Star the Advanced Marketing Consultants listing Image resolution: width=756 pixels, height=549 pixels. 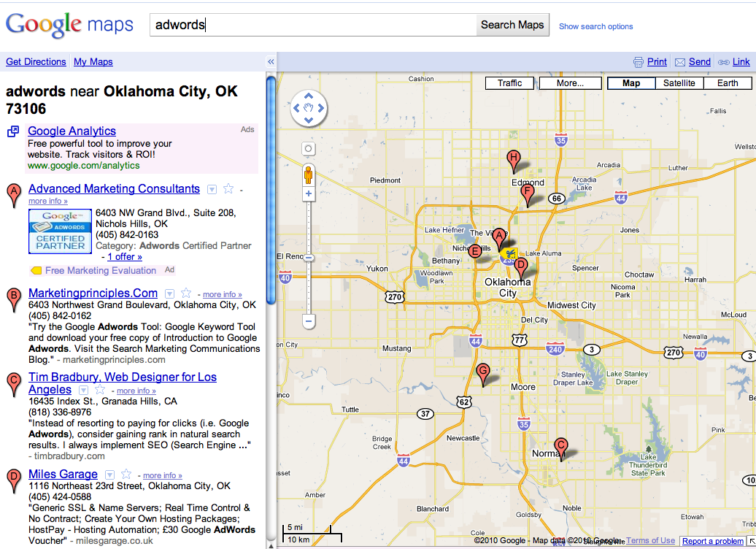tap(228, 189)
